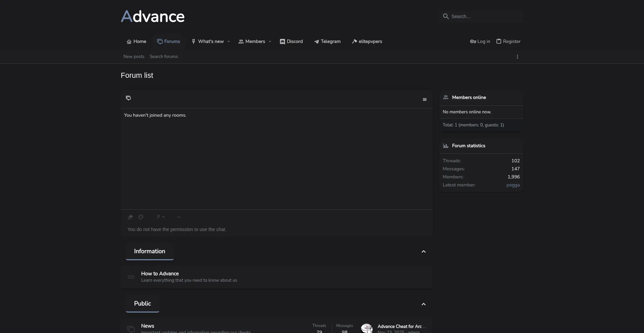The image size is (644, 333).
Task: Select the Threads count 102
Action: [x=516, y=161]
